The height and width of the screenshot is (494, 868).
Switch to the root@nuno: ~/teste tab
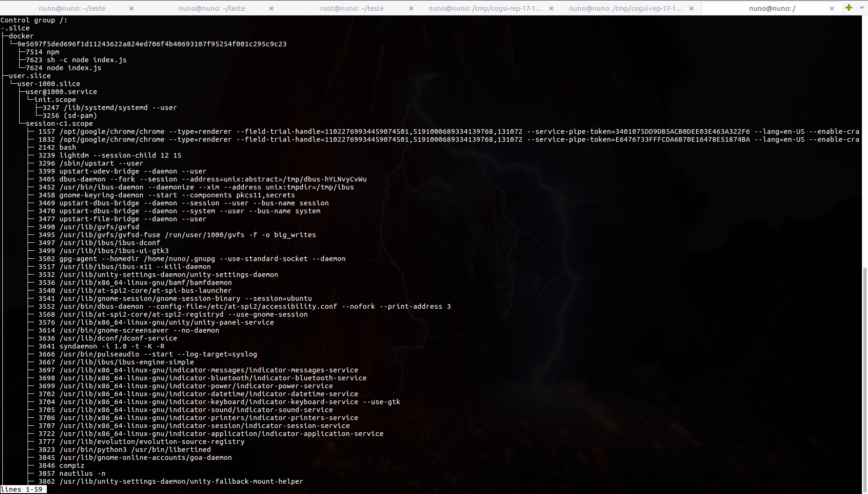pyautogui.click(x=351, y=8)
